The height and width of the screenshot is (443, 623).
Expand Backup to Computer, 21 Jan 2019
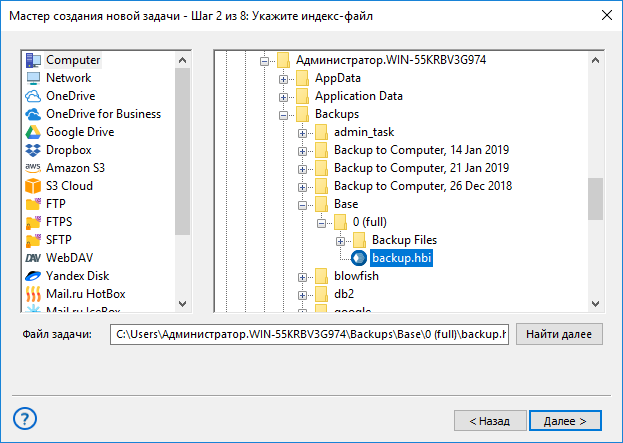[x=302, y=169]
